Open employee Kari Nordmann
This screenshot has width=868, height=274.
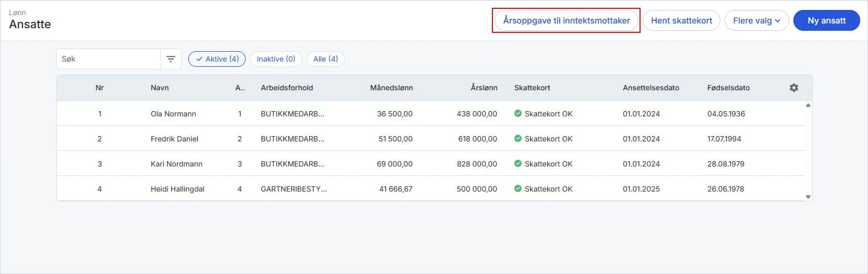click(176, 164)
